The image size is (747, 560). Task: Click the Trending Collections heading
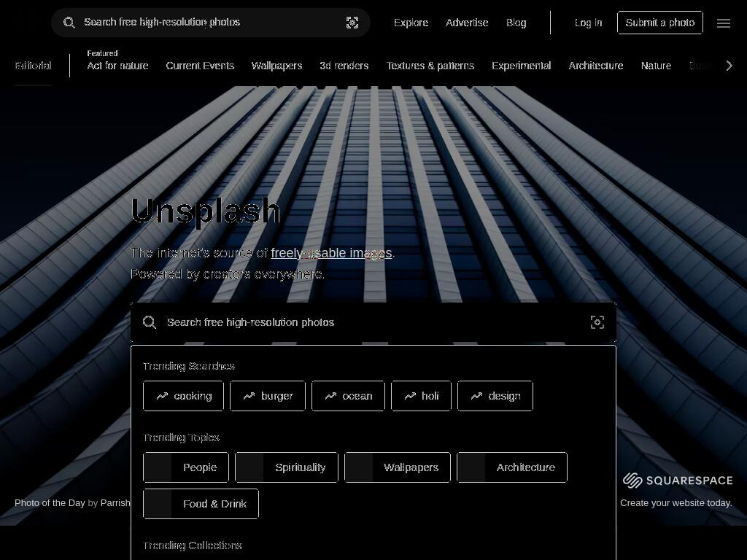coord(193,545)
